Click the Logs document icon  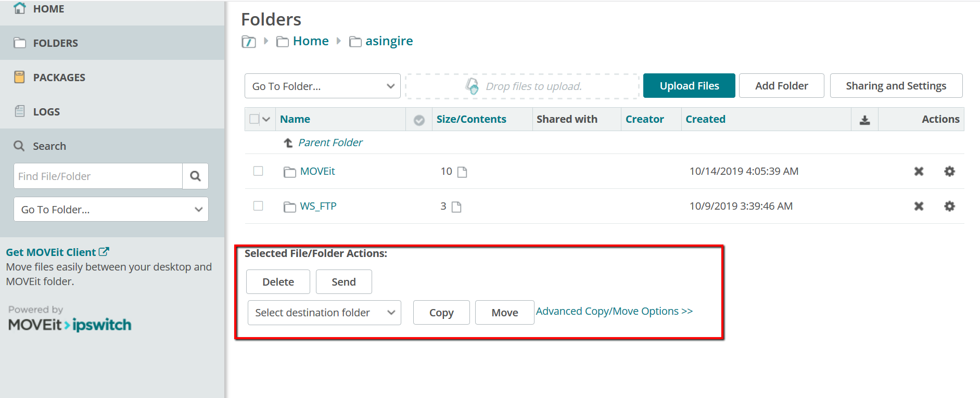coord(20,111)
